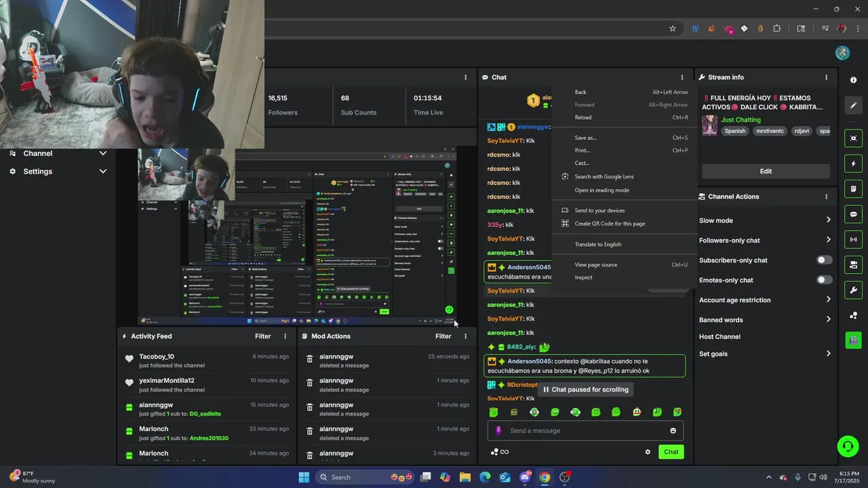This screenshot has height=488, width=868.
Task: Bookmark this page with the star icon
Action: click(673, 28)
